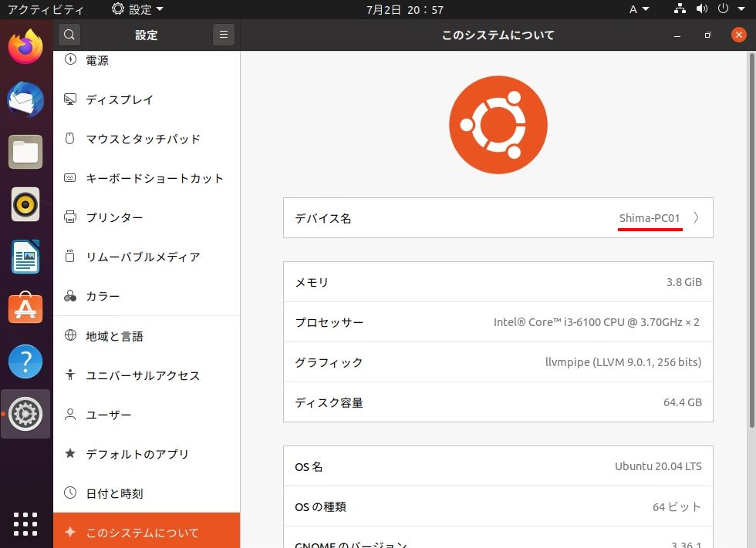The height and width of the screenshot is (548, 756).
Task: Go to ユニバーサルアクセス settings
Action: [x=147, y=375]
